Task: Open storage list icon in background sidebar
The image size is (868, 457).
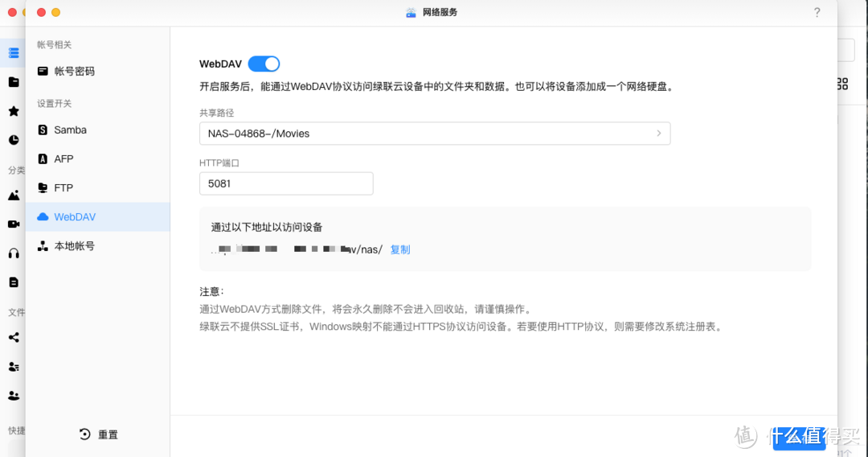Action: tap(14, 53)
